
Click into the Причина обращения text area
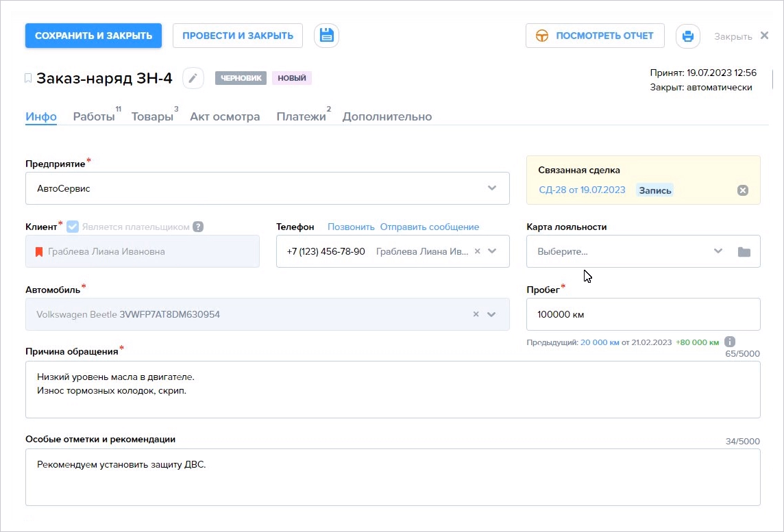pos(393,390)
